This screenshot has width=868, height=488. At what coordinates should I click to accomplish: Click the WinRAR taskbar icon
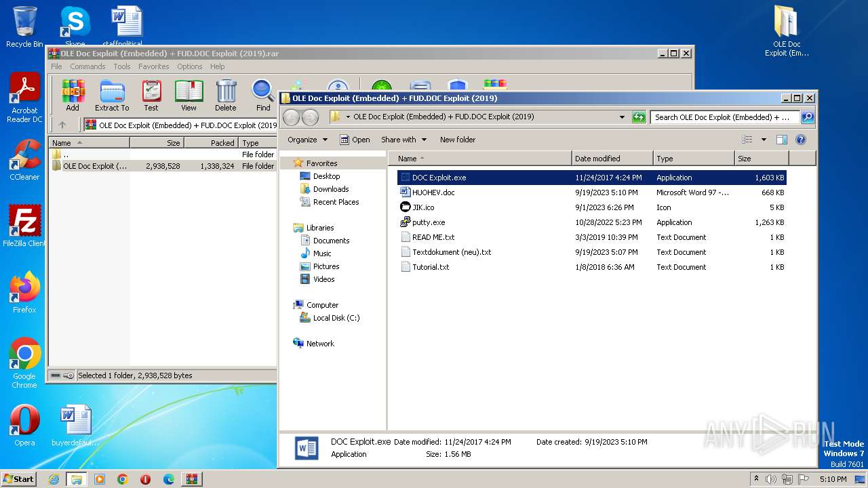(x=191, y=479)
